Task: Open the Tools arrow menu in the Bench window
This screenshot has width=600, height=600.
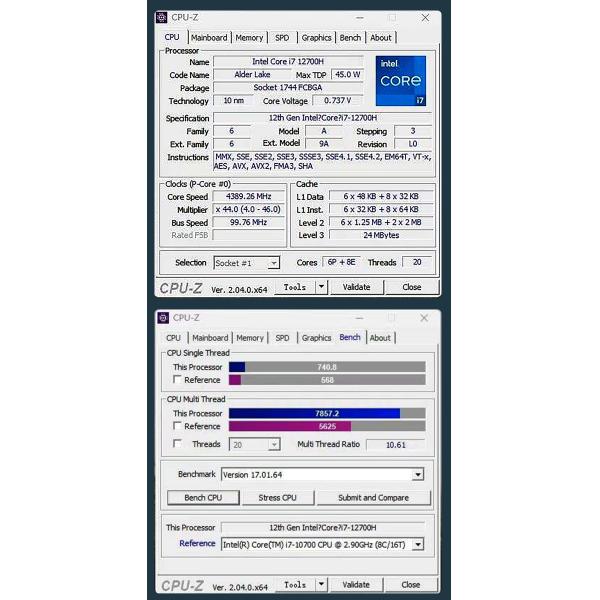Action: point(321,584)
